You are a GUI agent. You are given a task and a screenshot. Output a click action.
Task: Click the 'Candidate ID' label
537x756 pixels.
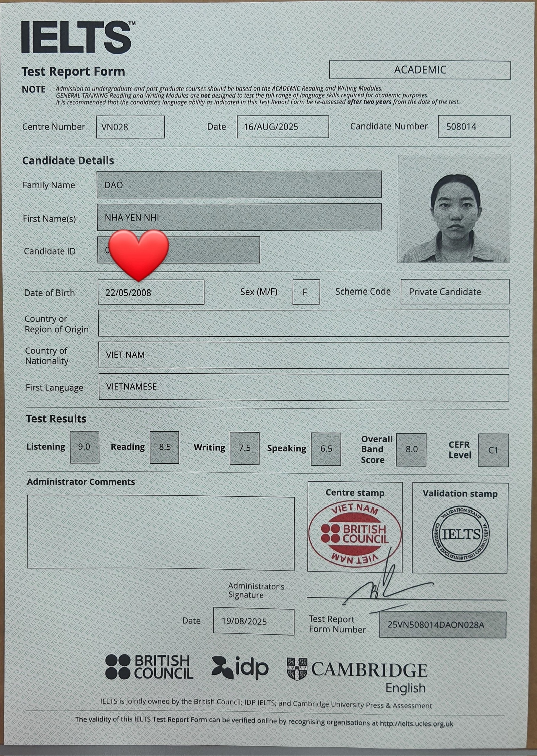tap(50, 251)
